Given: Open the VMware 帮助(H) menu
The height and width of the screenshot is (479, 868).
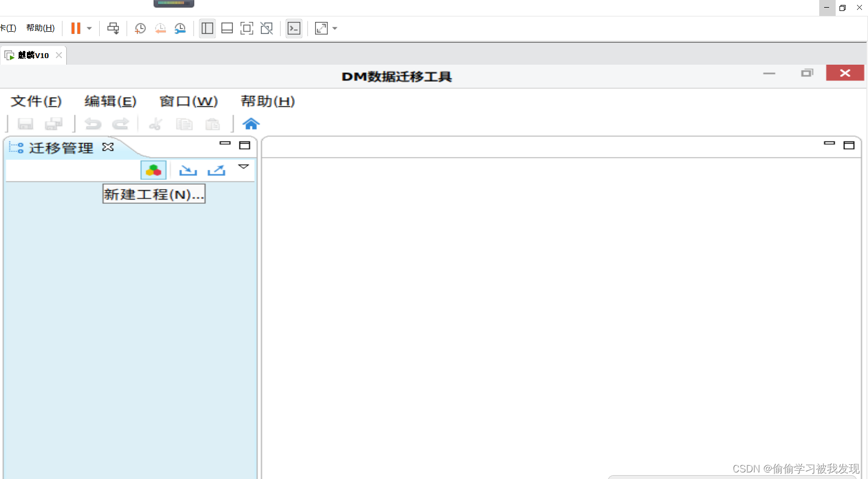Looking at the screenshot, I should point(41,28).
